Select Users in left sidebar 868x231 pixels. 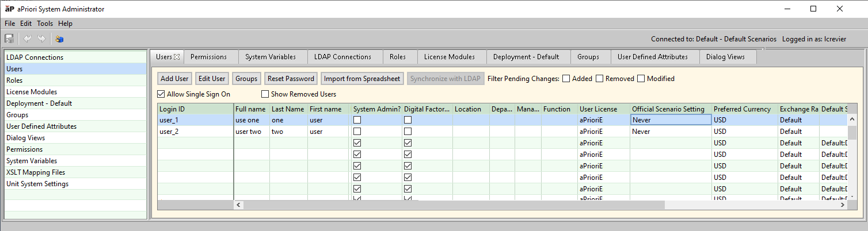point(75,69)
